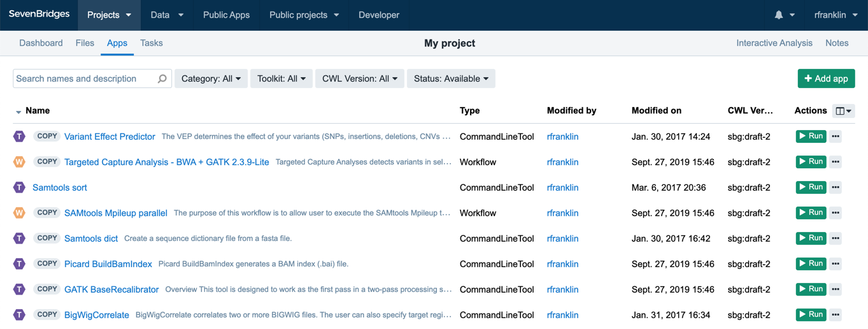Viewport: 868px width, 329px height.
Task: Open more options for GATK BaseRecalibrator
Action: click(836, 289)
